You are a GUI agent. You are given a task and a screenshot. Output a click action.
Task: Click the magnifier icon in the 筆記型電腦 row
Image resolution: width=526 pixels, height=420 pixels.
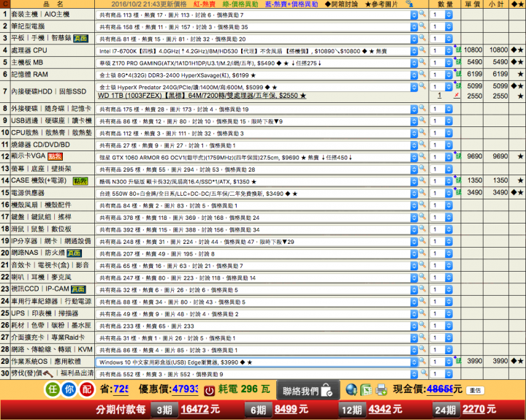click(422, 26)
